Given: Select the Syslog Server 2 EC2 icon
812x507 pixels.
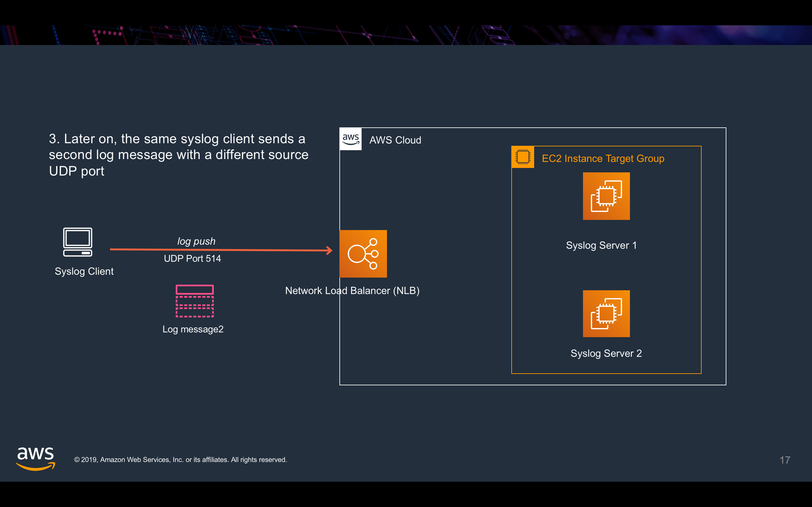Looking at the screenshot, I should point(606,313).
